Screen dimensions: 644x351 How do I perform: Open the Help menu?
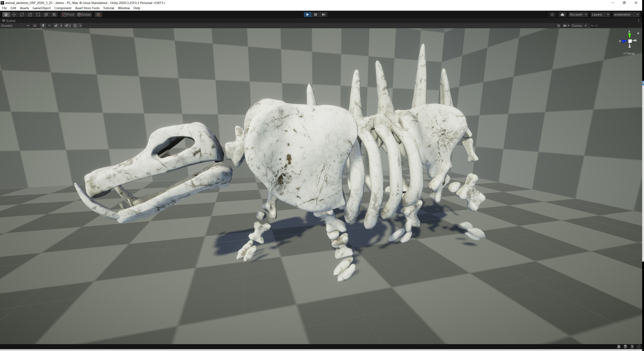click(137, 8)
